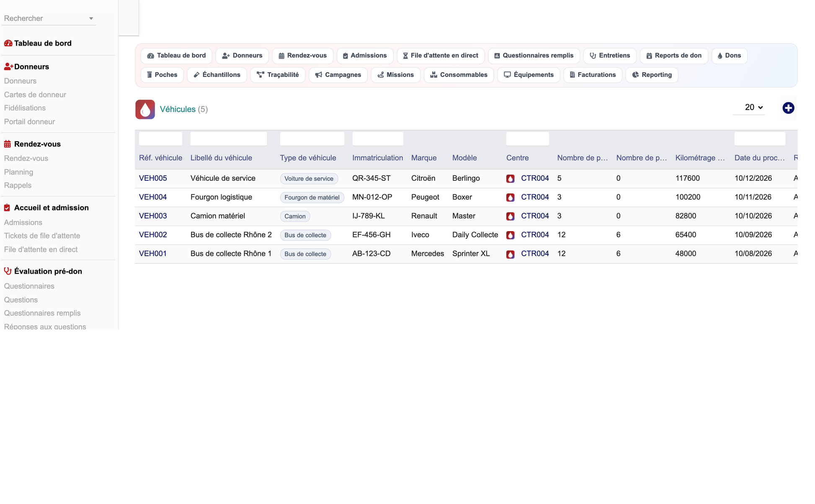The height and width of the screenshot is (504, 815).
Task: Open vehicle VEH002 link
Action: (153, 235)
